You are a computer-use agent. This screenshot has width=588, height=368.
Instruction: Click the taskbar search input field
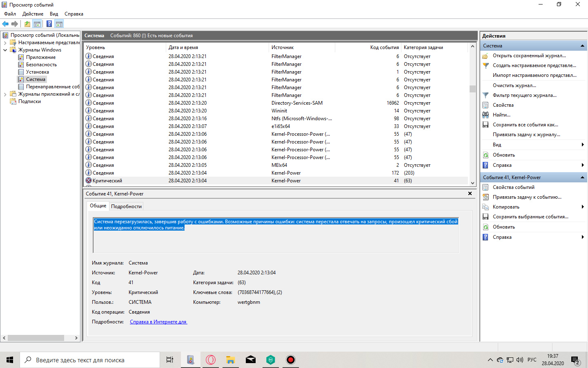pyautogui.click(x=90, y=360)
